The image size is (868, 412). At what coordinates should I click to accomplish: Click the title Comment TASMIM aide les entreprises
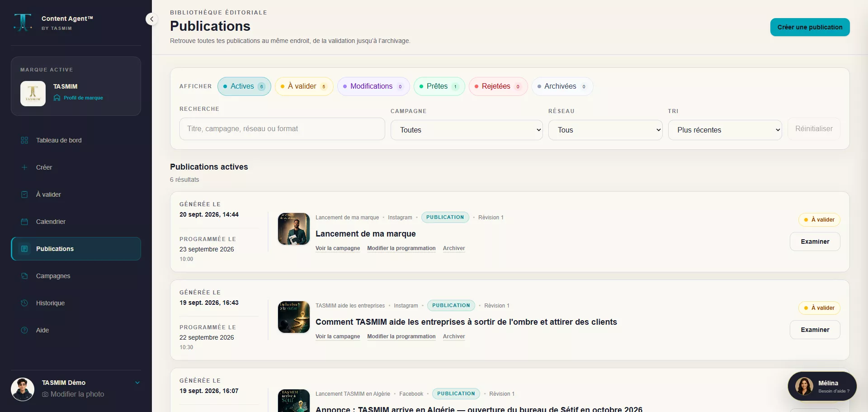tap(466, 322)
